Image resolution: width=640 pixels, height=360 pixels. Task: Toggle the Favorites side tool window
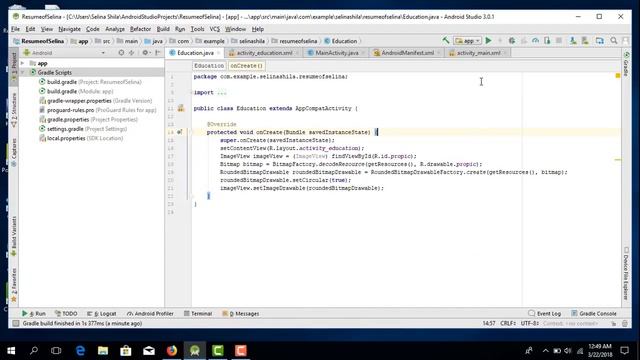(14, 285)
